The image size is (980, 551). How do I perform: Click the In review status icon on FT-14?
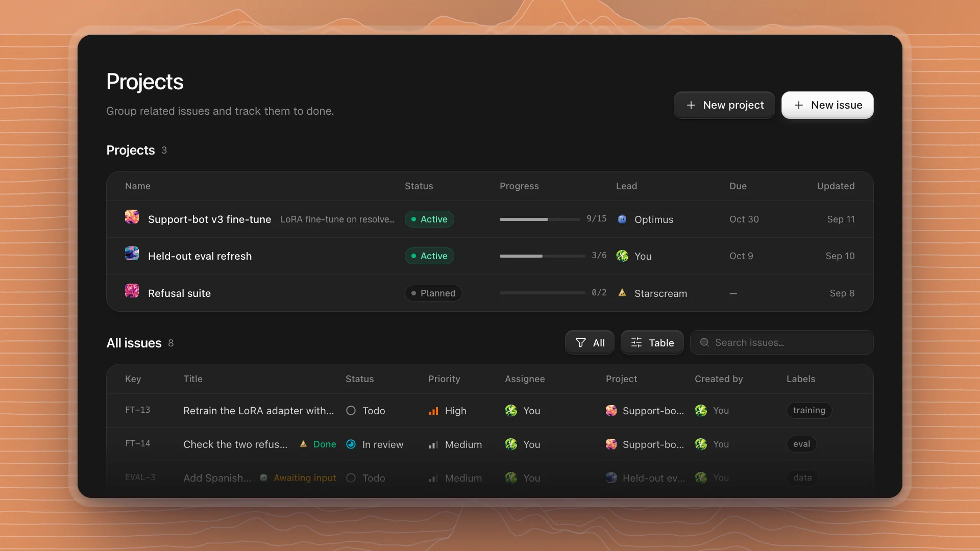[351, 444]
